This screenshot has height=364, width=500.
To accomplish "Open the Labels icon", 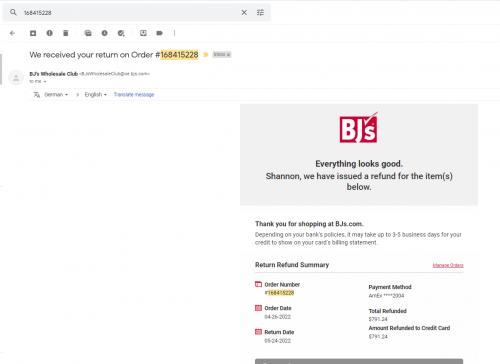I will (x=160, y=33).
